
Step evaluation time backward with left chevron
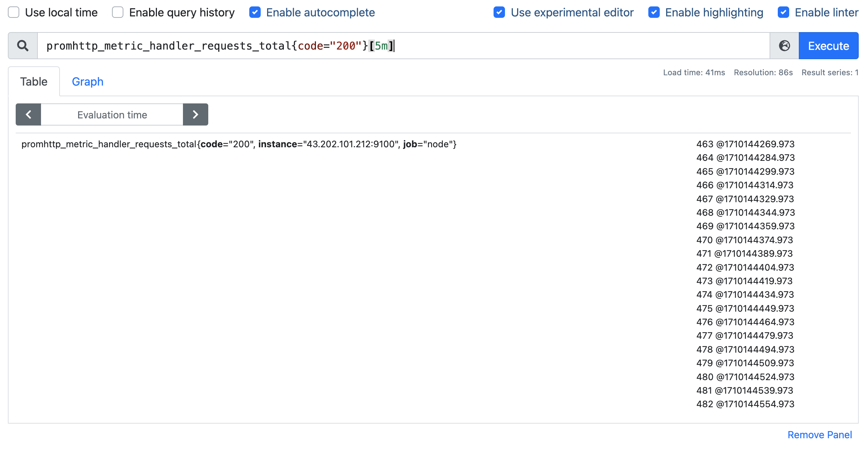click(x=29, y=114)
